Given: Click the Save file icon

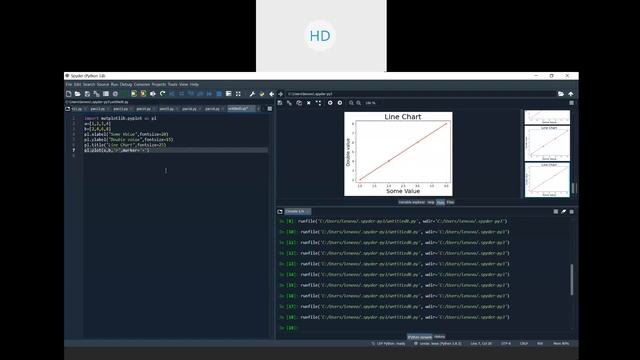Looking at the screenshot, I should coord(87,94).
